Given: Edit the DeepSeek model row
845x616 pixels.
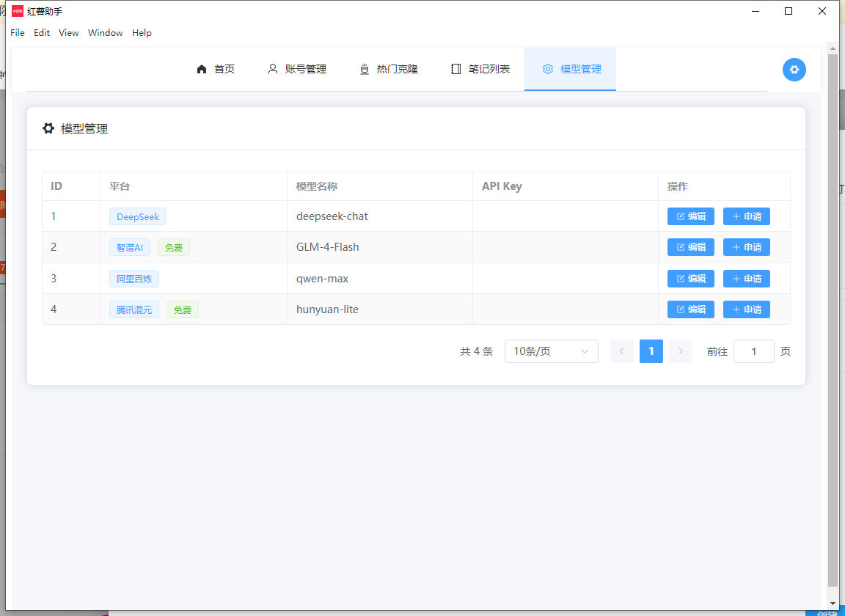Looking at the screenshot, I should point(690,216).
